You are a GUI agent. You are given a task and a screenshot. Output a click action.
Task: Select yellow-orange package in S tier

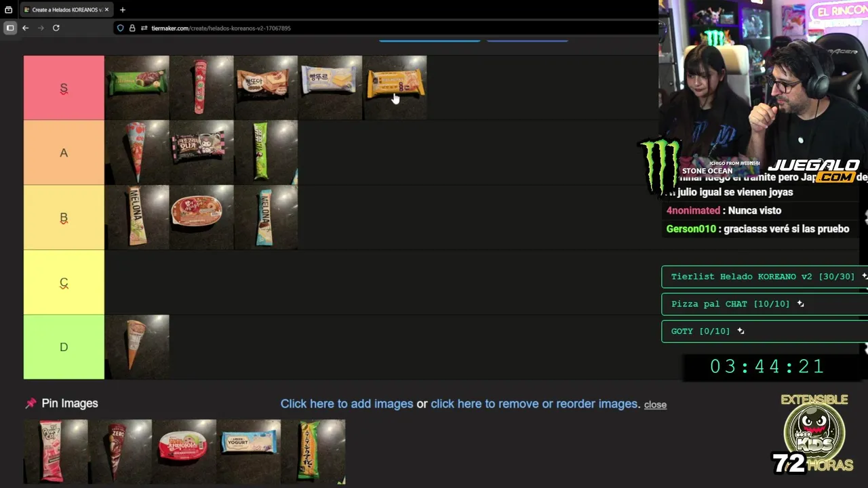(x=395, y=87)
